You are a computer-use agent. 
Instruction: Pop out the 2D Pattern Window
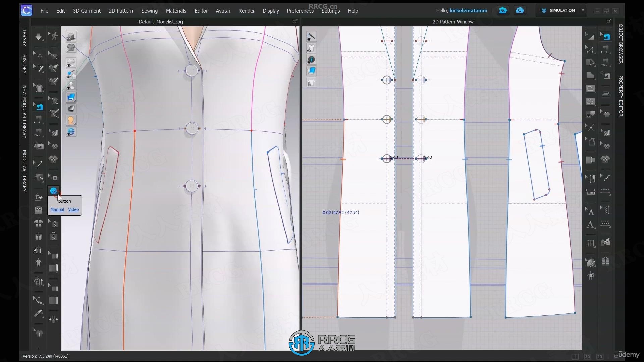609,21
